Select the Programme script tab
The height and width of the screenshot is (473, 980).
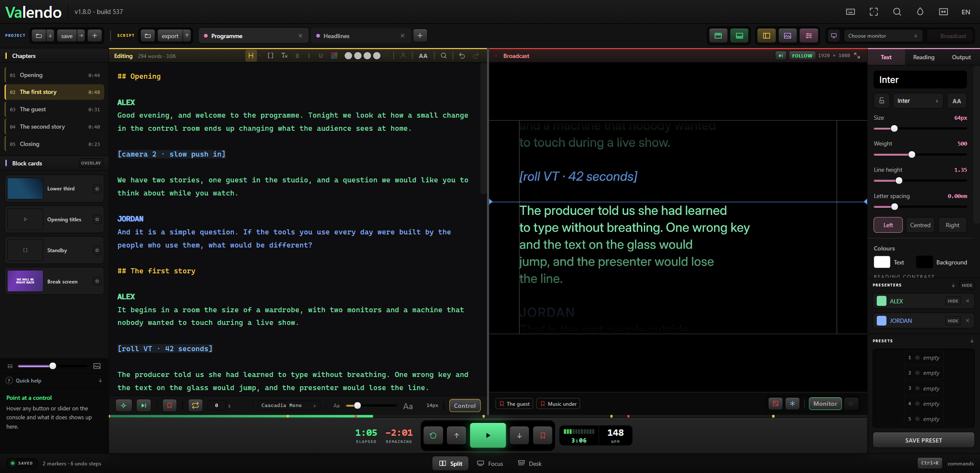coord(253,36)
